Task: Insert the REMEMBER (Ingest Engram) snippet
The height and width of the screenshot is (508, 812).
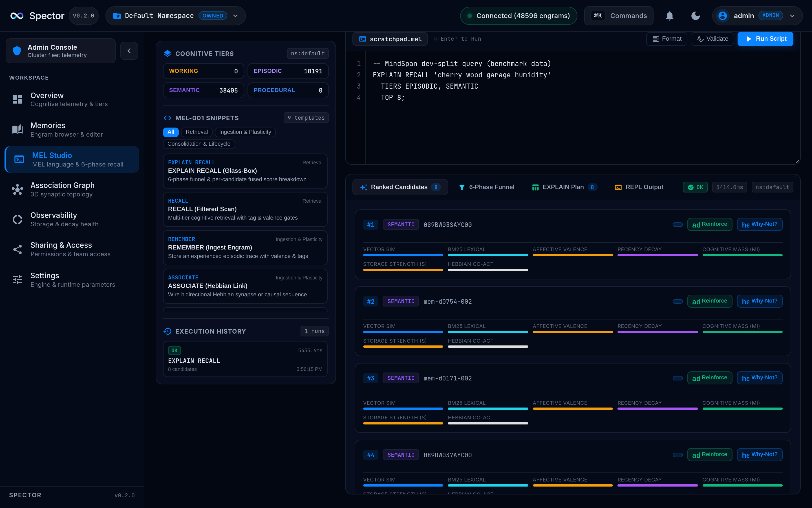Action: coord(245,248)
